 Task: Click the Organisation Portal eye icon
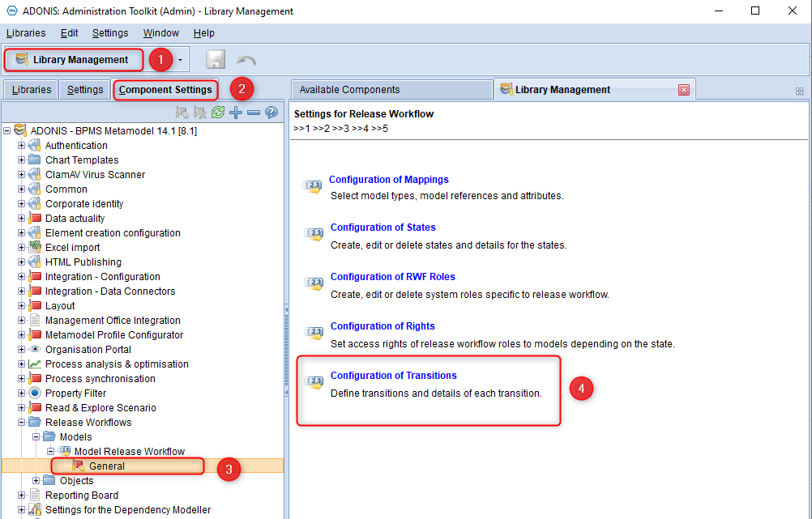click(35, 349)
